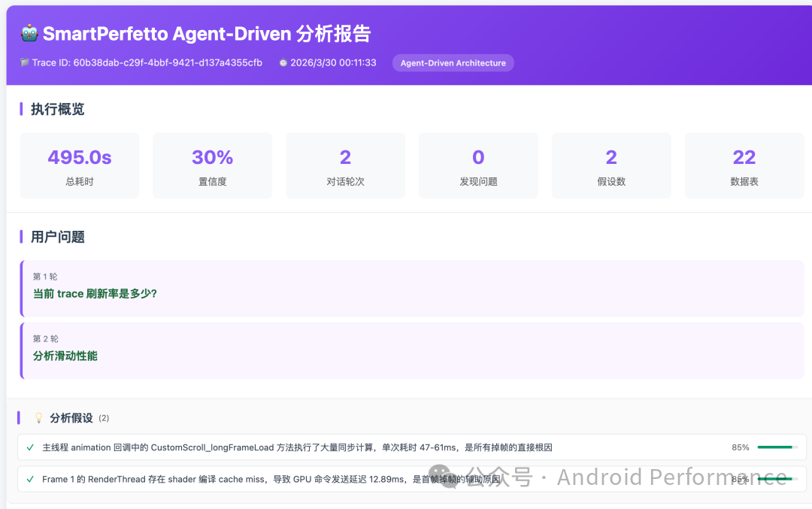Click the (2) count next to 分析假设

(x=104, y=418)
